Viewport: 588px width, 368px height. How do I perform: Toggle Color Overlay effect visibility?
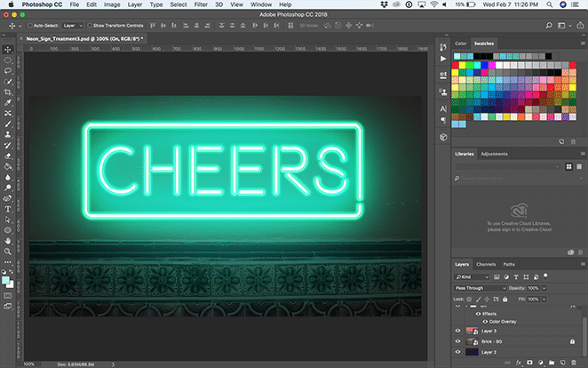[x=485, y=322]
